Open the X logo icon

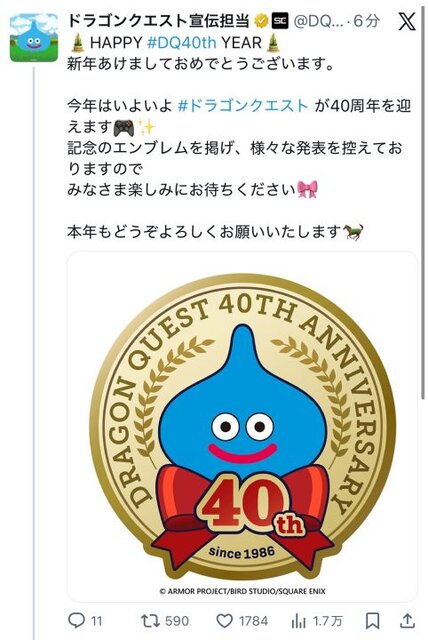tap(407, 21)
